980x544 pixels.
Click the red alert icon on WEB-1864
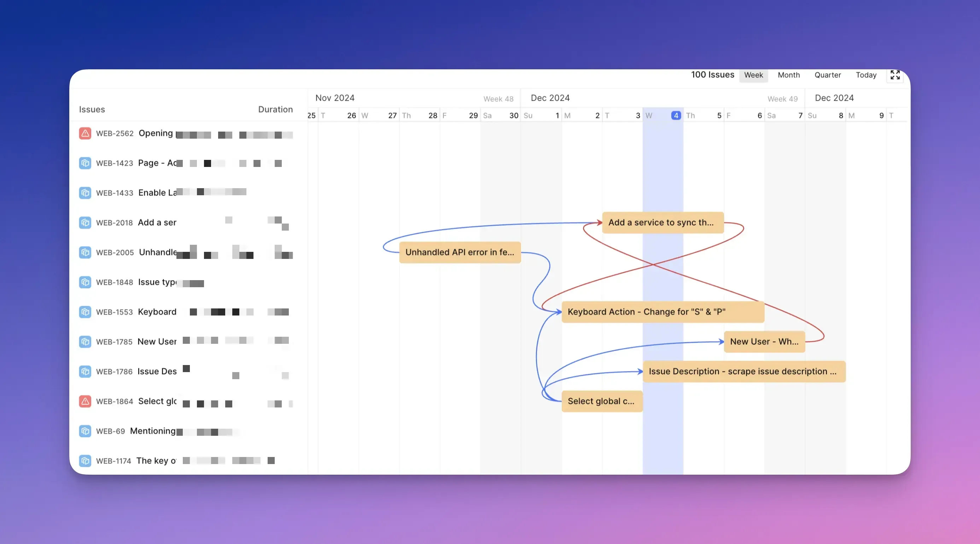[x=85, y=401]
